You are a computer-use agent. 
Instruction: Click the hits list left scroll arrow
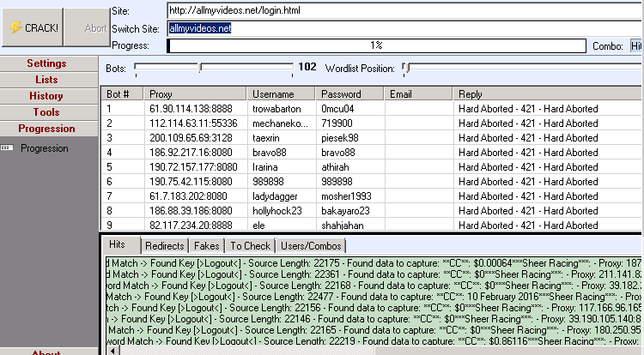click(x=113, y=351)
